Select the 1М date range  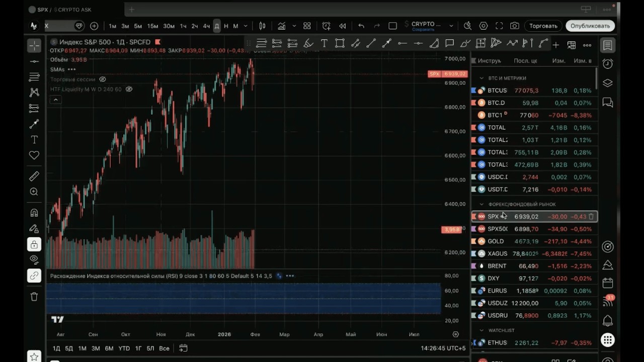click(82, 348)
